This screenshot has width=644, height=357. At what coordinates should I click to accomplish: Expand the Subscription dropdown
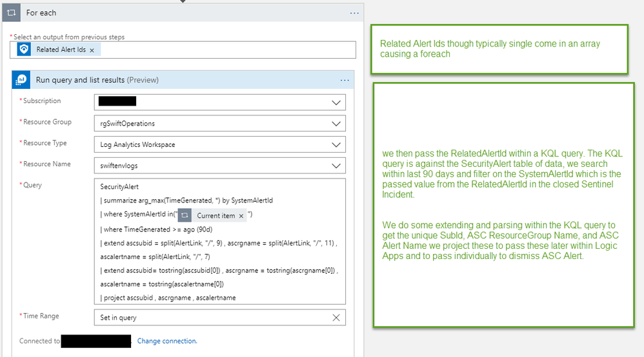coord(336,102)
